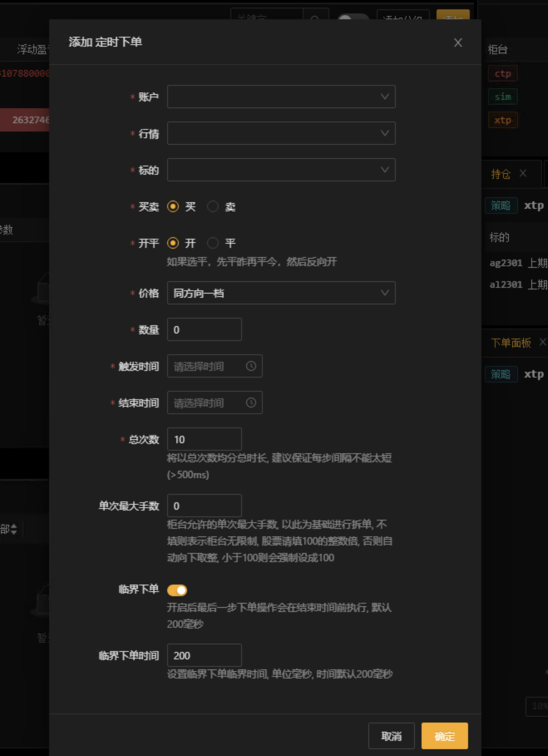Switch to the 持仓 tab

coord(500,174)
